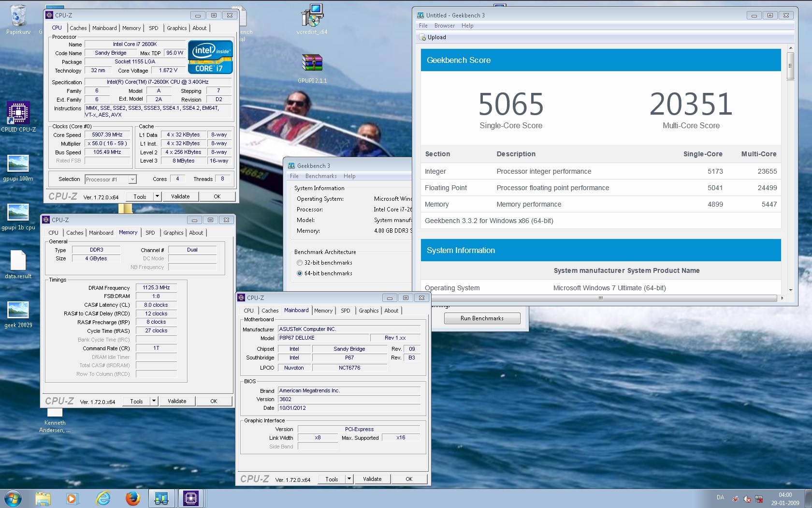Click the Run Benchmarks button
812x508 pixels.
[482, 318]
